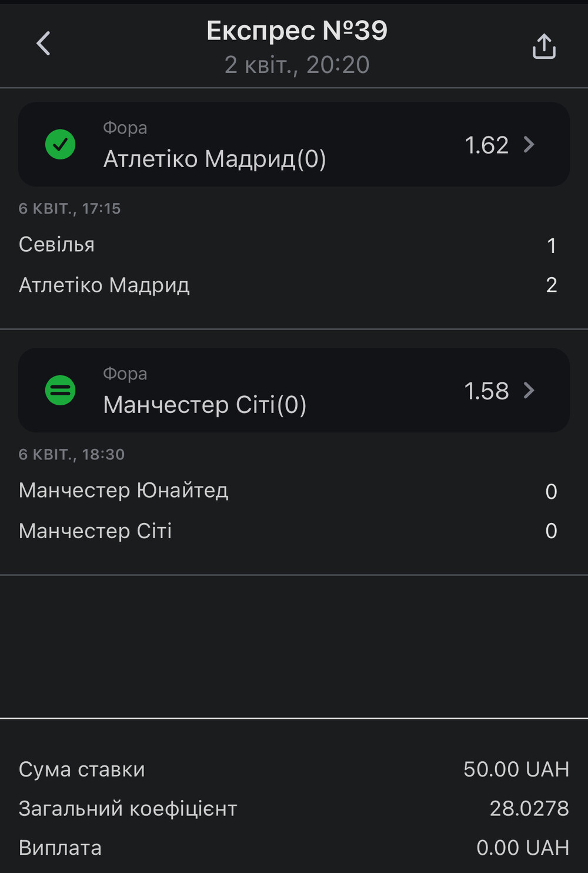Expand the Атлетіко Мадрид(0) bet chevron
Image resolution: width=588 pixels, height=873 pixels.
point(529,145)
